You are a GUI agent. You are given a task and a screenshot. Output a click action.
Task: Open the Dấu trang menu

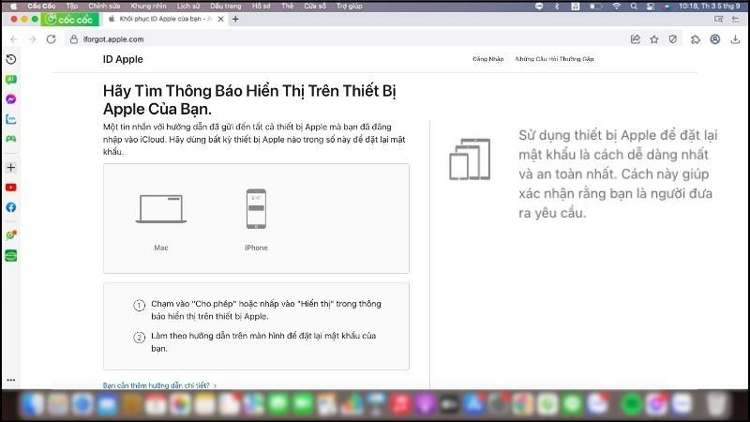tap(226, 6)
